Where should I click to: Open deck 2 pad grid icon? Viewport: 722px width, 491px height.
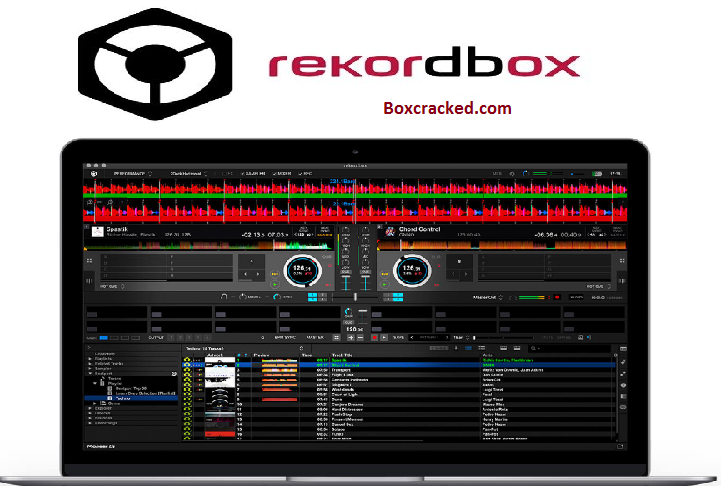click(x=622, y=261)
